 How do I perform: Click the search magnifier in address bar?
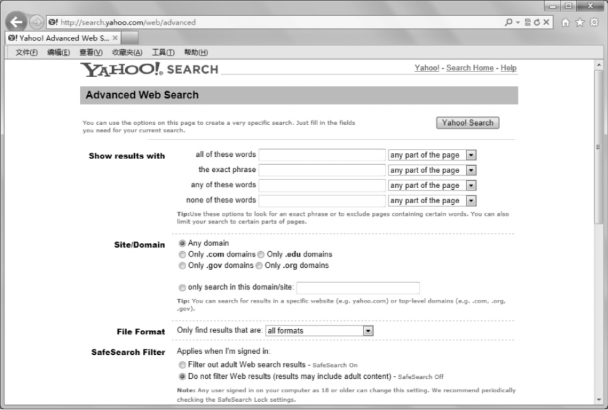pyautogui.click(x=508, y=22)
